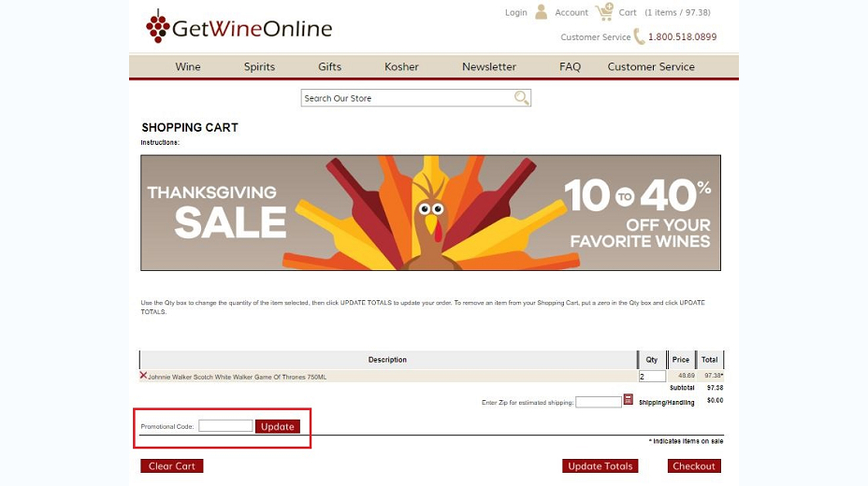868x486 pixels.
Task: Click the Account person icon
Action: (542, 11)
